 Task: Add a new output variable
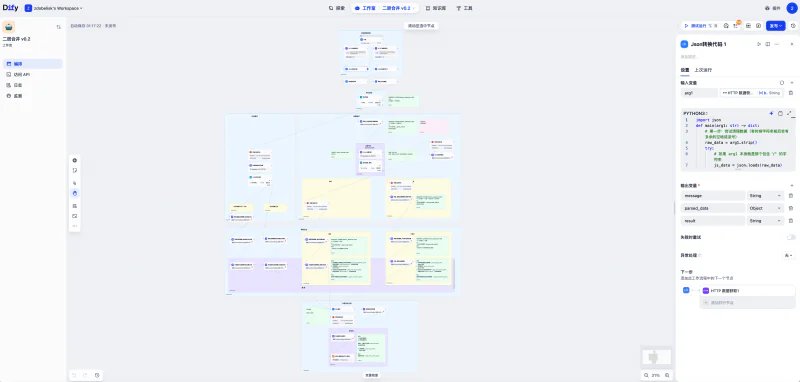(x=792, y=185)
